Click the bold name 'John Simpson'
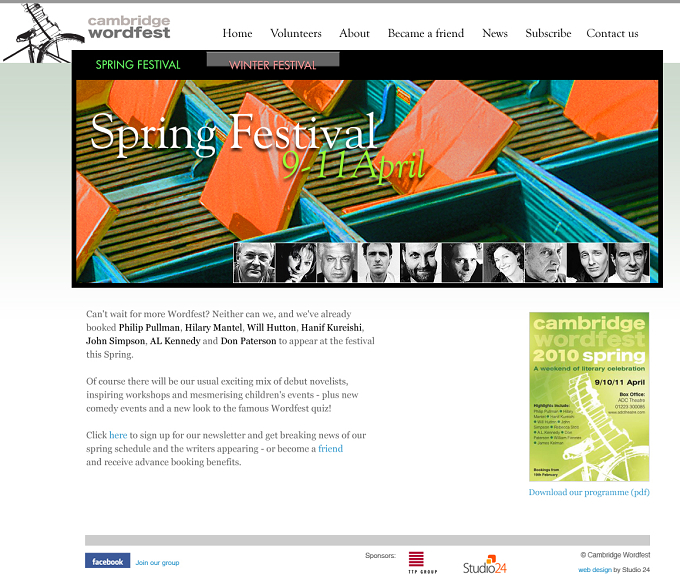680x585 pixels. (115, 341)
